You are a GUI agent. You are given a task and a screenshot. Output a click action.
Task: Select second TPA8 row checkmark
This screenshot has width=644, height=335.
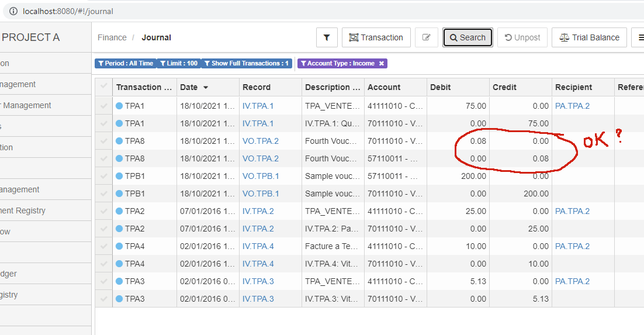click(103, 158)
